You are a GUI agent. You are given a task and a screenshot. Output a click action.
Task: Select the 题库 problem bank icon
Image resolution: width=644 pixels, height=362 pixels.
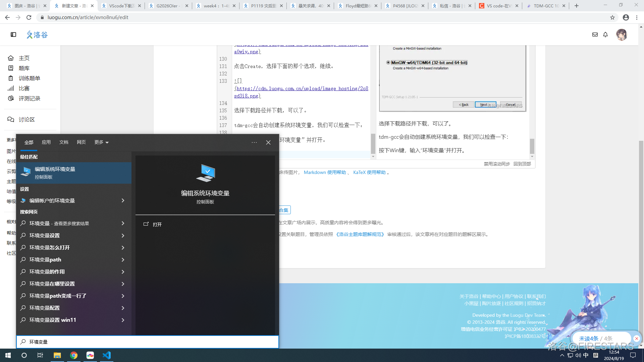coord(11,68)
